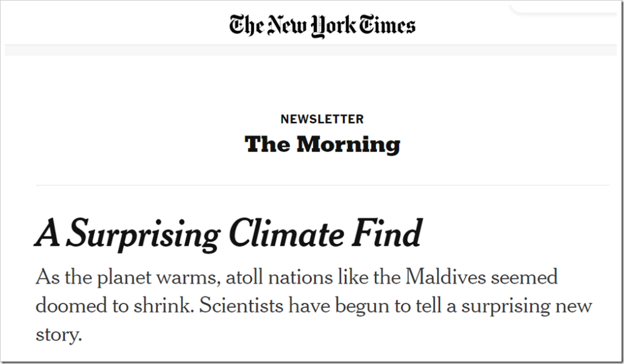Open the NEWSLETTER section label
Viewport: 624px width, 364px height.
[x=322, y=119]
